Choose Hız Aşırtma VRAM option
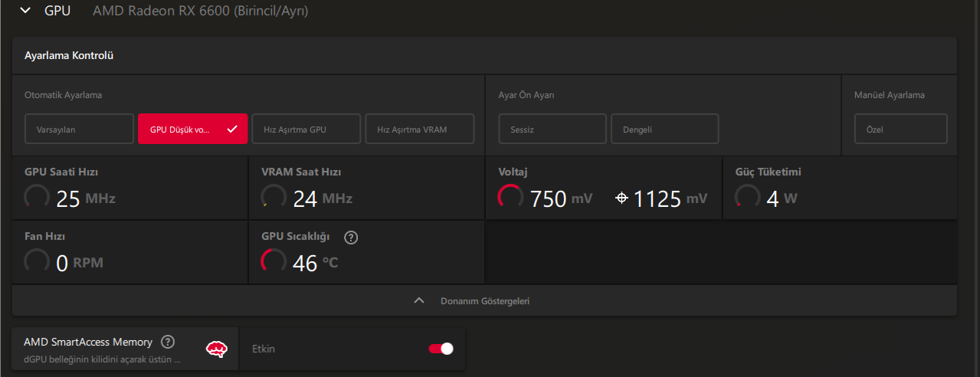Screen dimensions: 980x377 [419, 129]
